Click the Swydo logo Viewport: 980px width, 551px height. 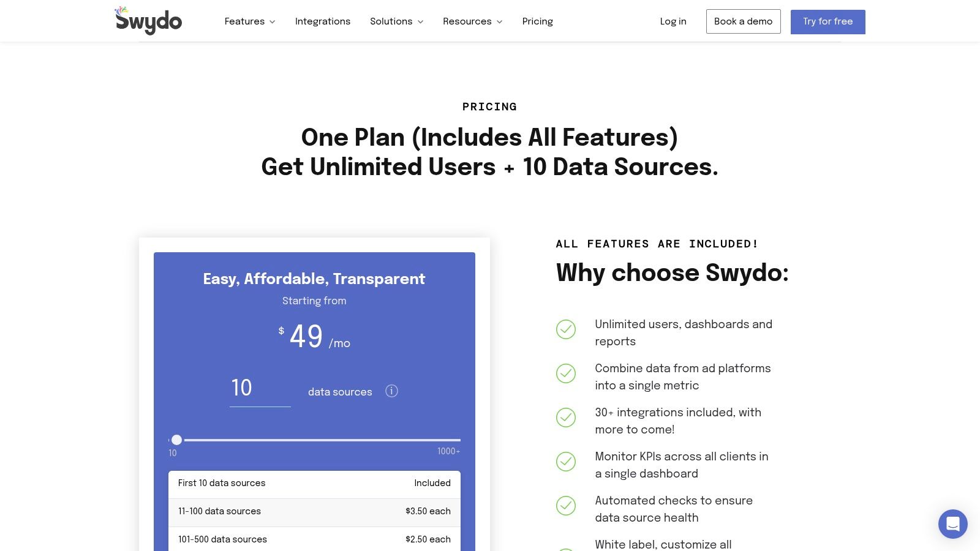point(148,21)
